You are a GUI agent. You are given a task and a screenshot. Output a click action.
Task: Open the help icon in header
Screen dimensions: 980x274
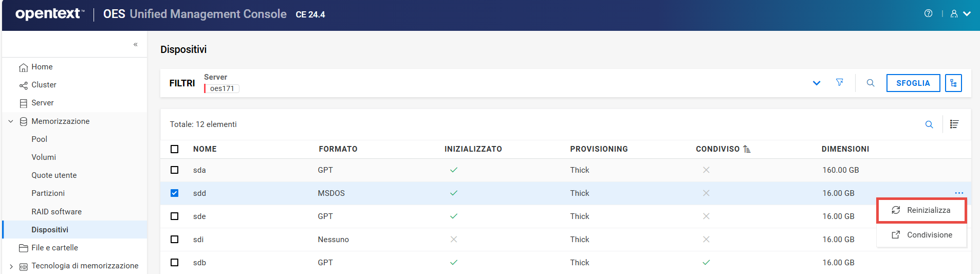coord(928,14)
